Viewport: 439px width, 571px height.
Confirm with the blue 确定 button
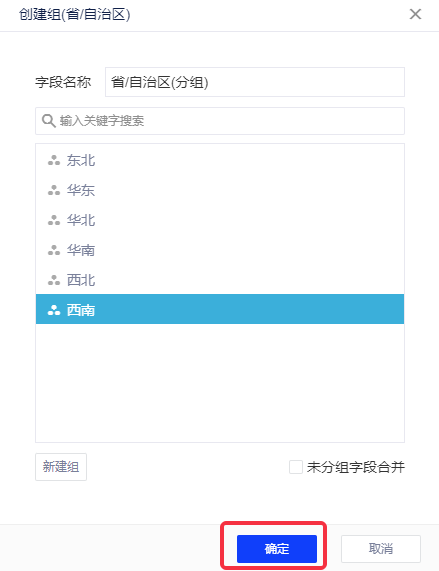(x=277, y=549)
